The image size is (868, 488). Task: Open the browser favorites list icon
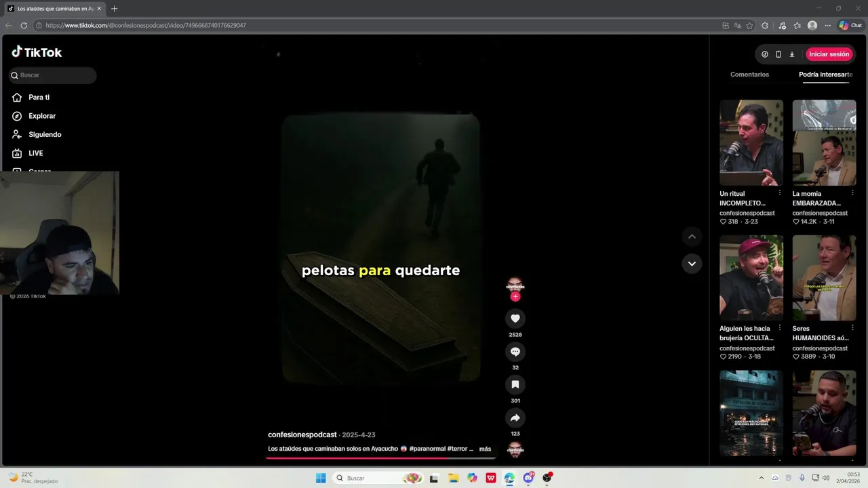click(797, 25)
